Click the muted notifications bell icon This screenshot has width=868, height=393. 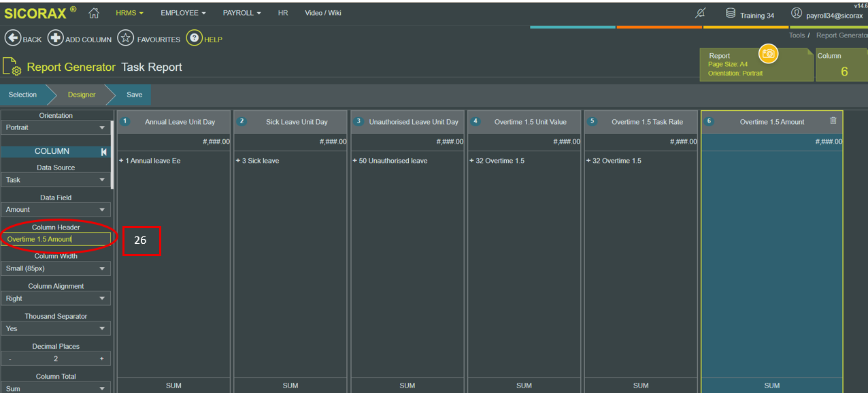pyautogui.click(x=701, y=13)
